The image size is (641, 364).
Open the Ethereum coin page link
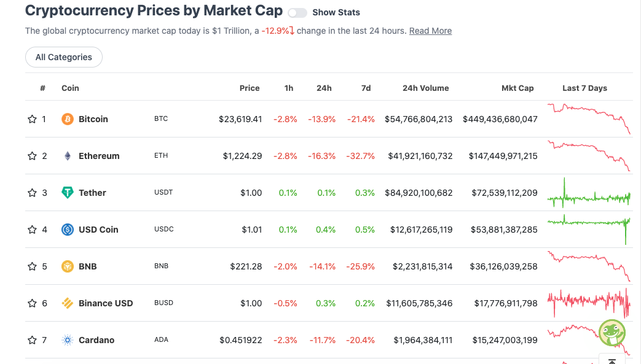[x=99, y=156]
